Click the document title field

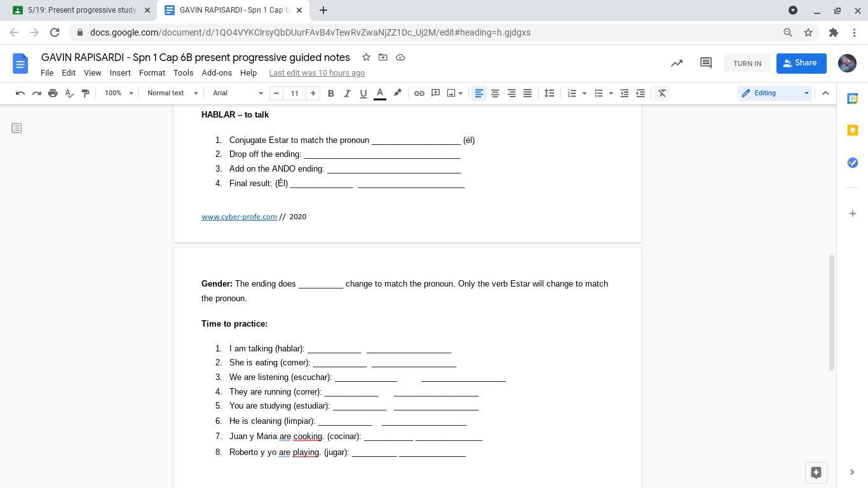coord(196,57)
